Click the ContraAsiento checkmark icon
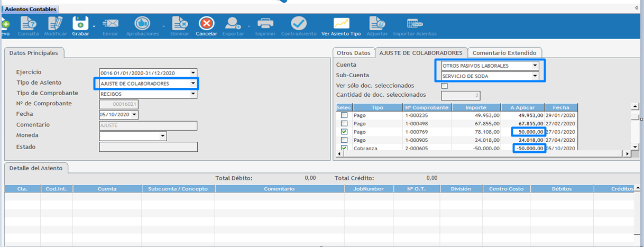 299,23
